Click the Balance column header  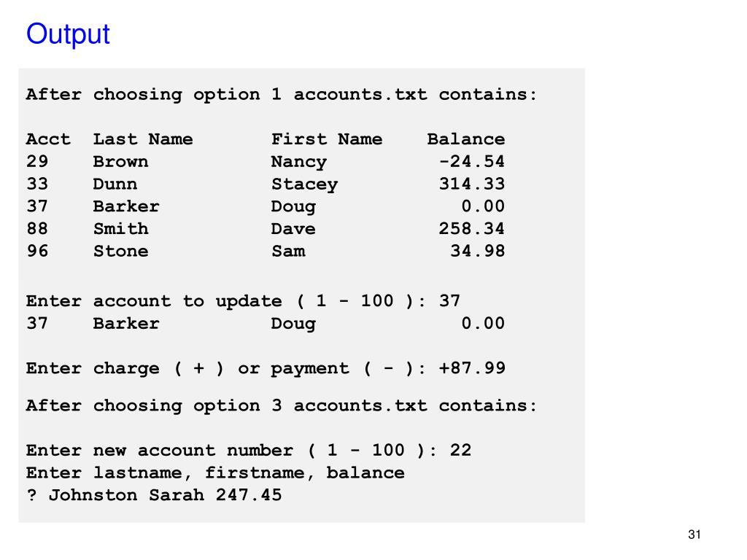(466, 139)
